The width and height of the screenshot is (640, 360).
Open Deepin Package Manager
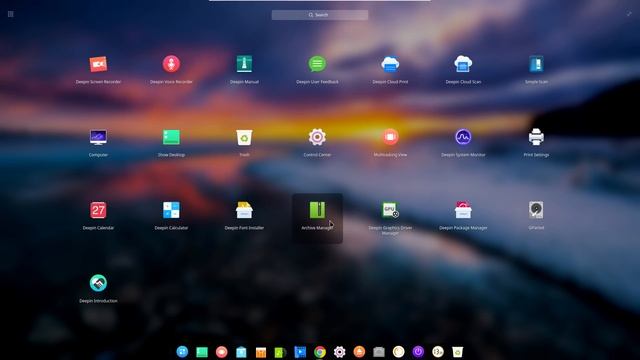tap(463, 210)
